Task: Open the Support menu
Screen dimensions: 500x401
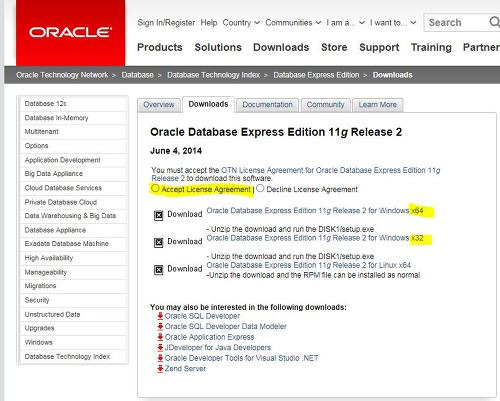Action: 379,47
